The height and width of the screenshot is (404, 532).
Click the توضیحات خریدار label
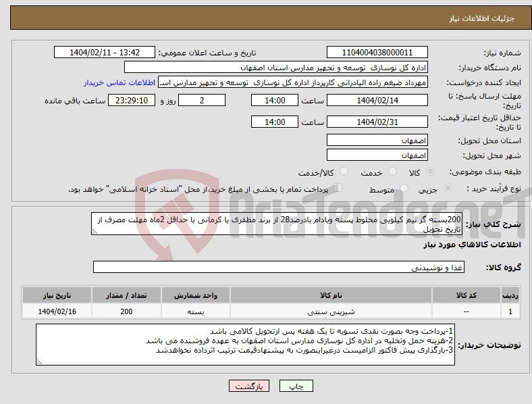[489, 345]
